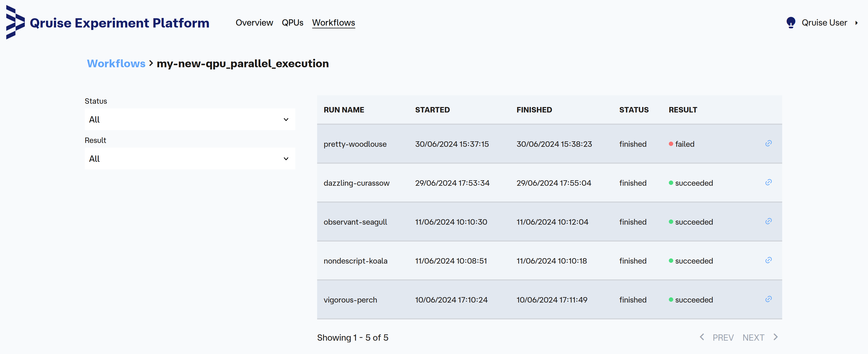Click the Qruise Experiment Platform title
Viewport: 868px width, 354px height.
pyautogui.click(x=120, y=23)
